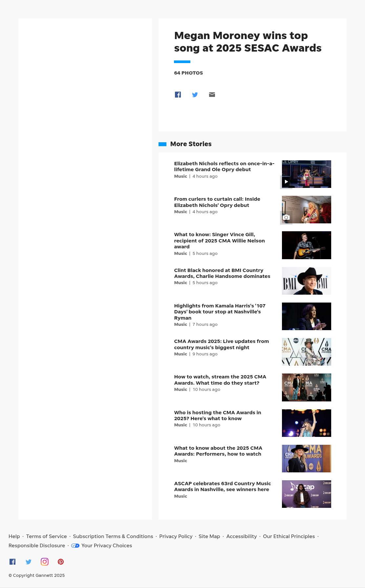The image size is (365, 588).
Task: Click Music tag under Opry debut story
Action: 181,176
